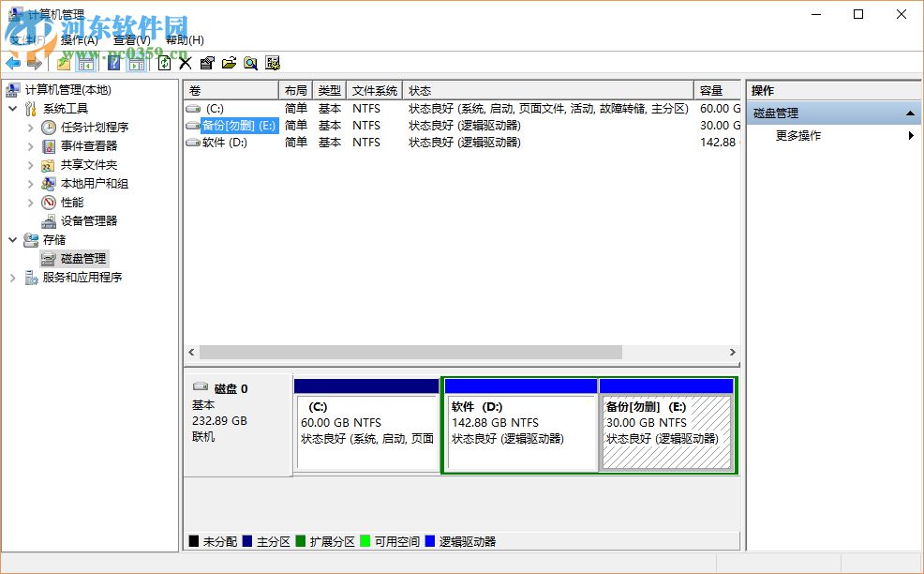The image size is (924, 574).
Task: Click the Back navigation arrow
Action: pyautogui.click(x=14, y=63)
